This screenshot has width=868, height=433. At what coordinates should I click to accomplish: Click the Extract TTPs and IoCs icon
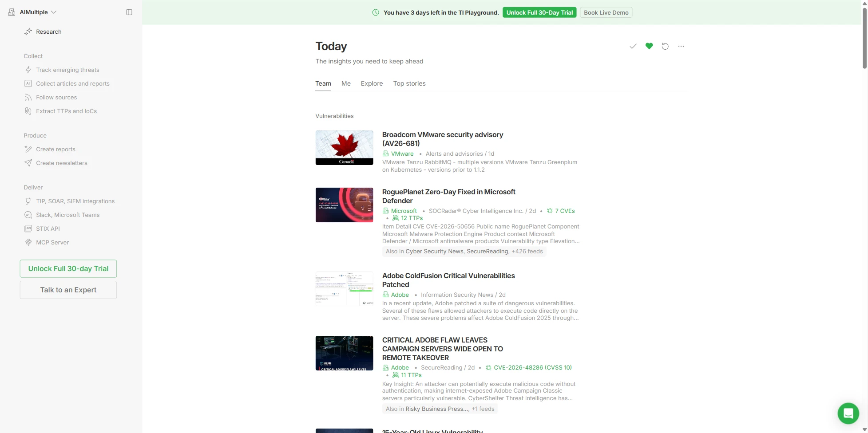pos(28,111)
